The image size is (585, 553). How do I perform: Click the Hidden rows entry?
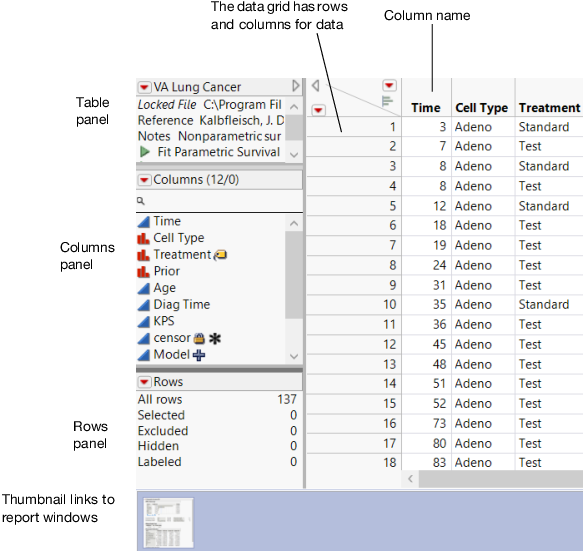point(218,446)
